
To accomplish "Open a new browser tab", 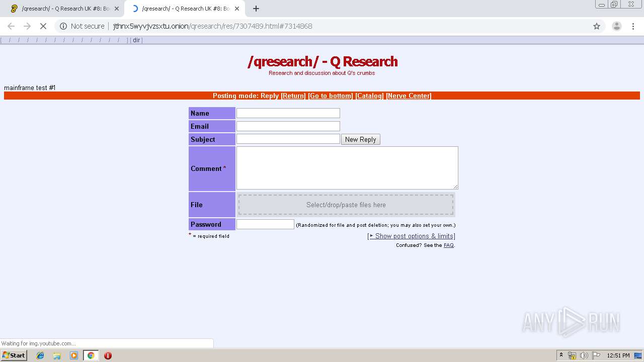I will 256,9.
